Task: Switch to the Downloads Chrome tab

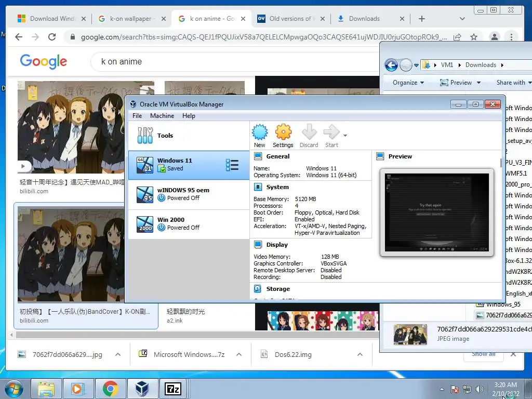Action: (370, 19)
